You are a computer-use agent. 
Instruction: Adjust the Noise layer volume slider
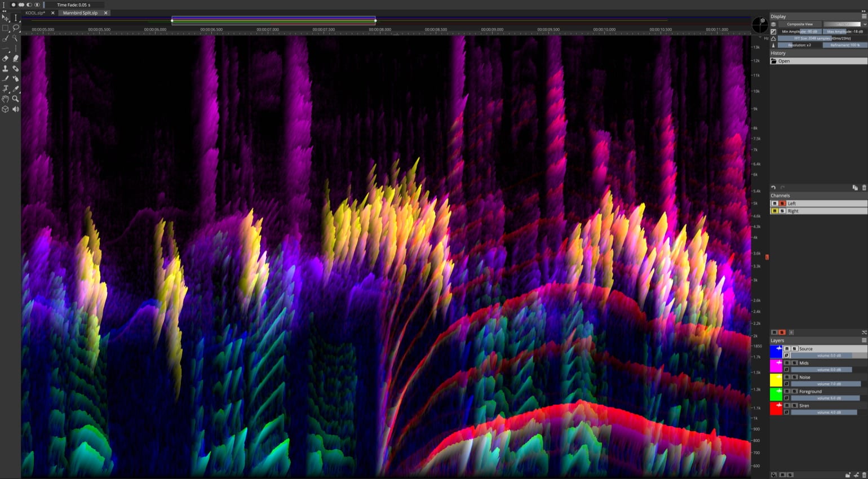[x=826, y=384]
